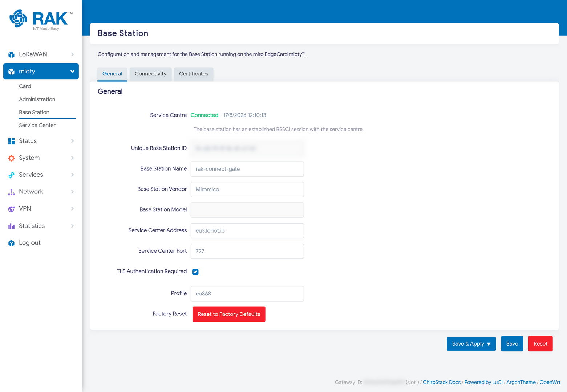Select the Base Station submenu item

point(34,113)
